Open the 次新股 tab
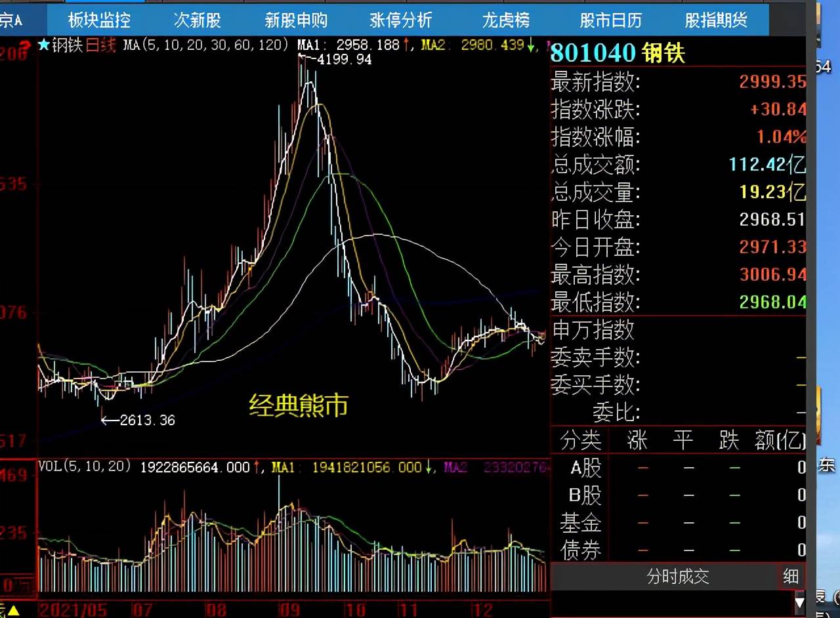The height and width of the screenshot is (618, 840). pos(198,20)
